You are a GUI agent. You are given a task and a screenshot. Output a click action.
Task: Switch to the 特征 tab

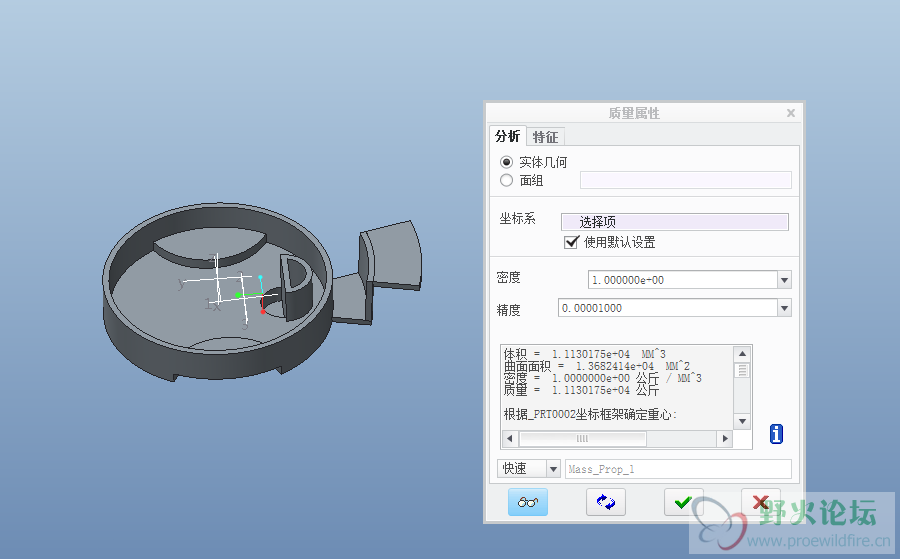(x=545, y=137)
